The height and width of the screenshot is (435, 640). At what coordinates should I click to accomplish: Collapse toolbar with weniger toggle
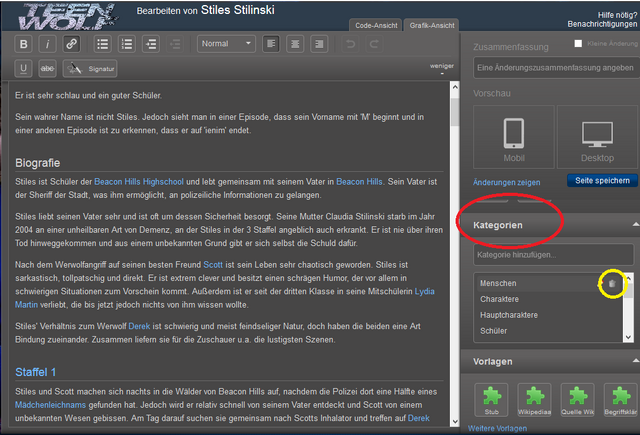(442, 67)
